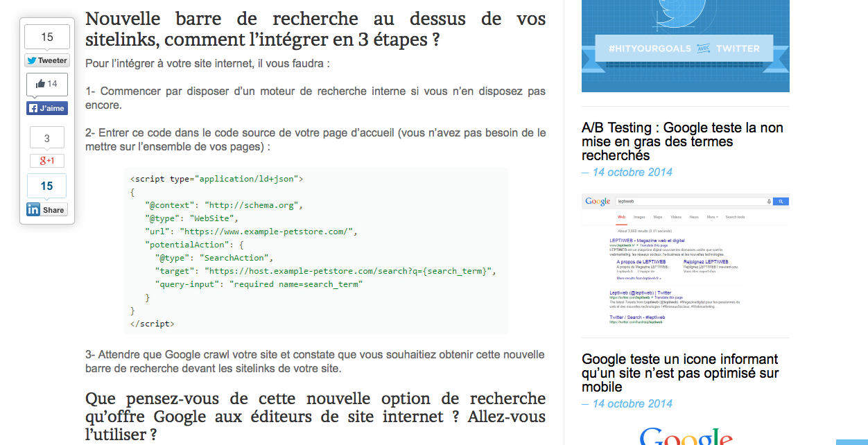Screen dimensions: 868x445
Task: Click the Google +1 button
Action: 47,161
